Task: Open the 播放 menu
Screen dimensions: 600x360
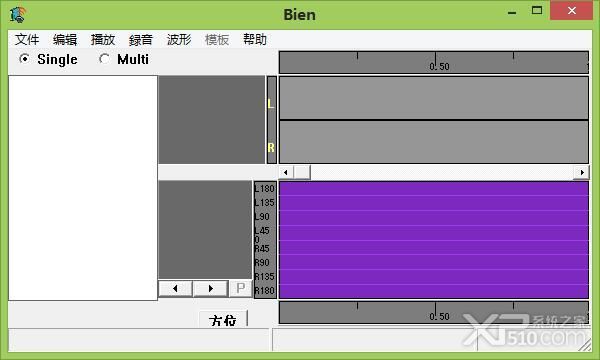Action: 103,39
